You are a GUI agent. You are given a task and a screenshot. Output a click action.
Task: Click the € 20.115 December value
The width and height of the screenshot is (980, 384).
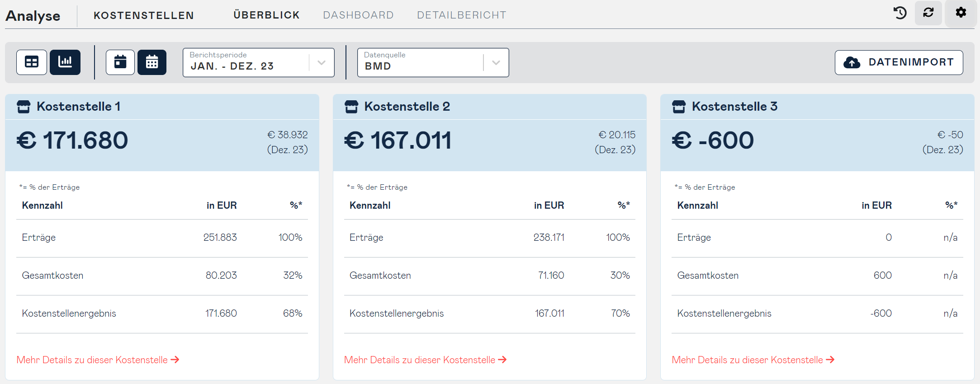[617, 135]
